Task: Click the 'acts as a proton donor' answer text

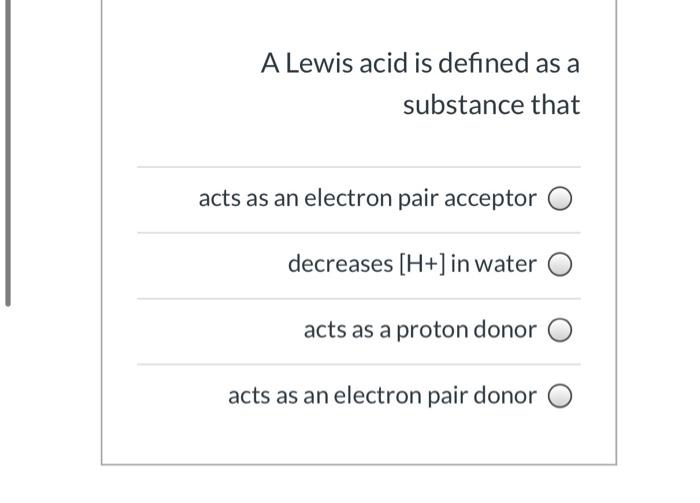Action: click(x=420, y=330)
